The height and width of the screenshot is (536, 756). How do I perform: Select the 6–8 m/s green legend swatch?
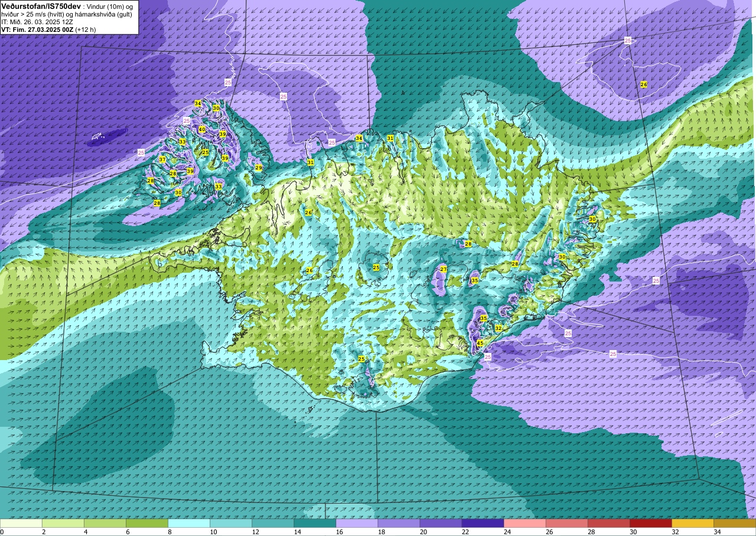tap(147, 523)
